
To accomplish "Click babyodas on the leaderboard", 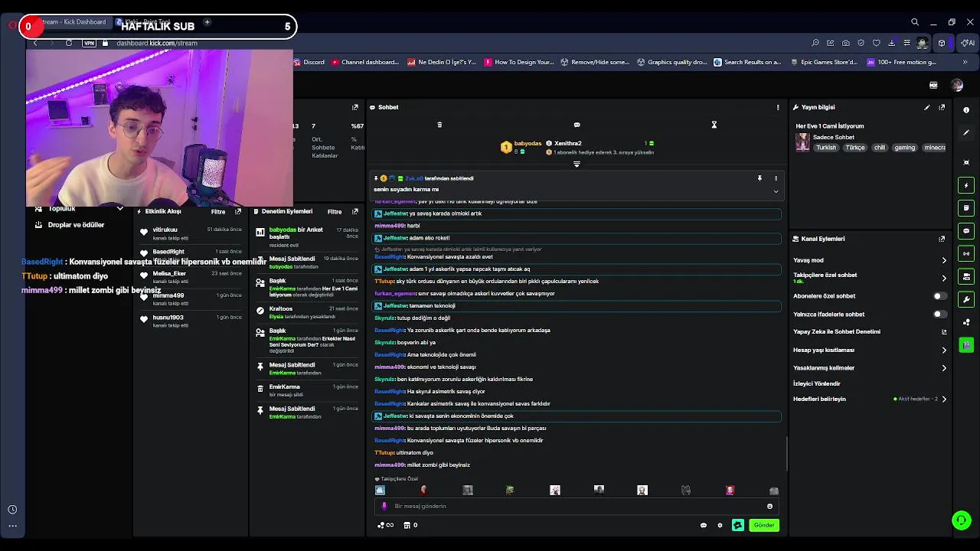I will click(x=528, y=144).
